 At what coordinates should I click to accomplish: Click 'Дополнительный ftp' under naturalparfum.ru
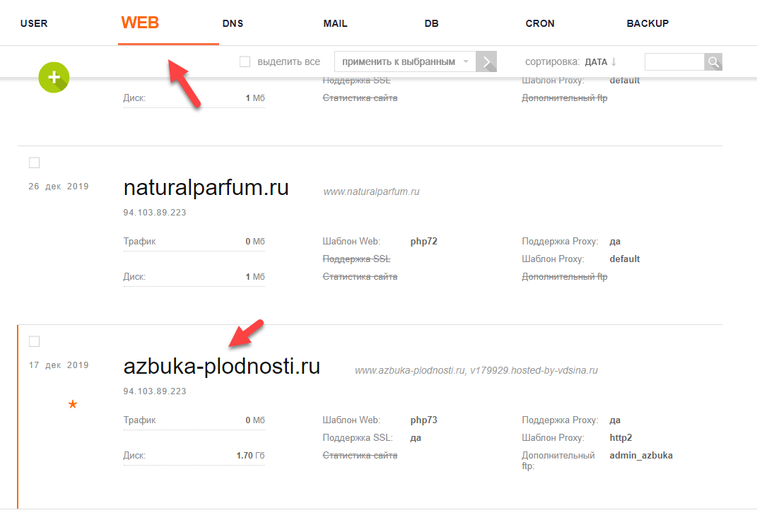564,277
